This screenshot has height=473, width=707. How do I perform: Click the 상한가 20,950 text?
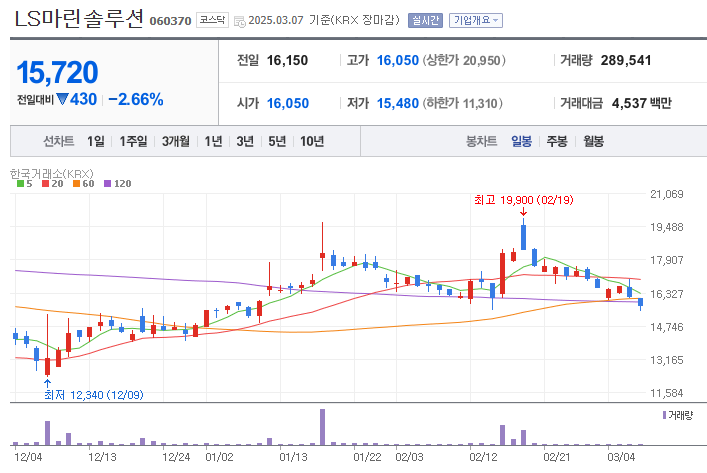[x=464, y=60]
